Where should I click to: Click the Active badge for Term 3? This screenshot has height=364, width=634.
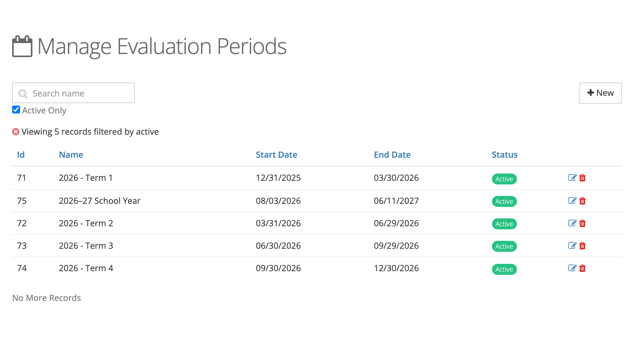tap(504, 246)
